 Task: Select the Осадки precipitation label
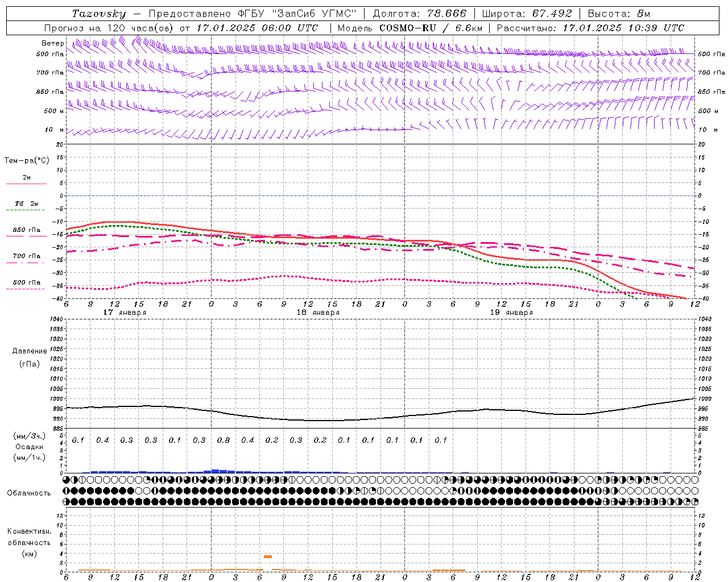tap(30, 447)
